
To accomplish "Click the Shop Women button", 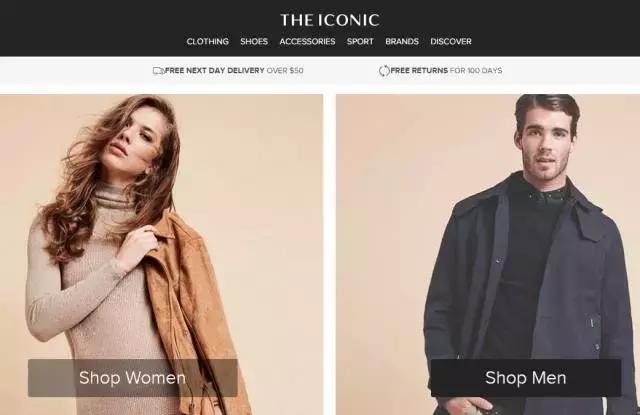I will tap(133, 378).
